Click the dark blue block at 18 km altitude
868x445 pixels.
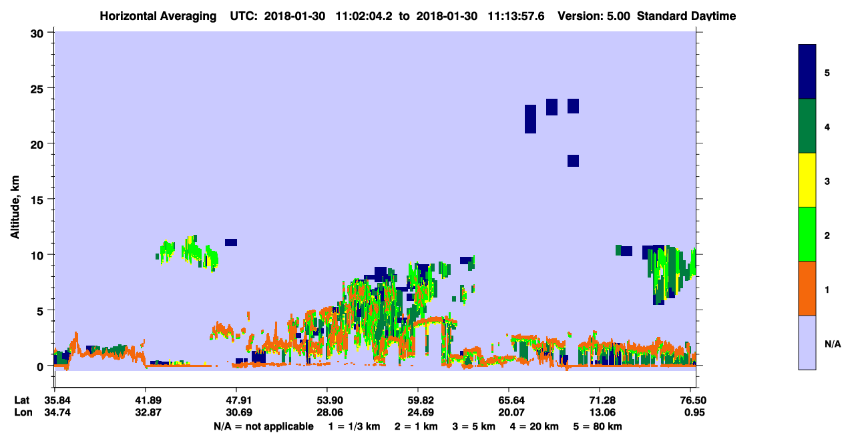(573, 161)
